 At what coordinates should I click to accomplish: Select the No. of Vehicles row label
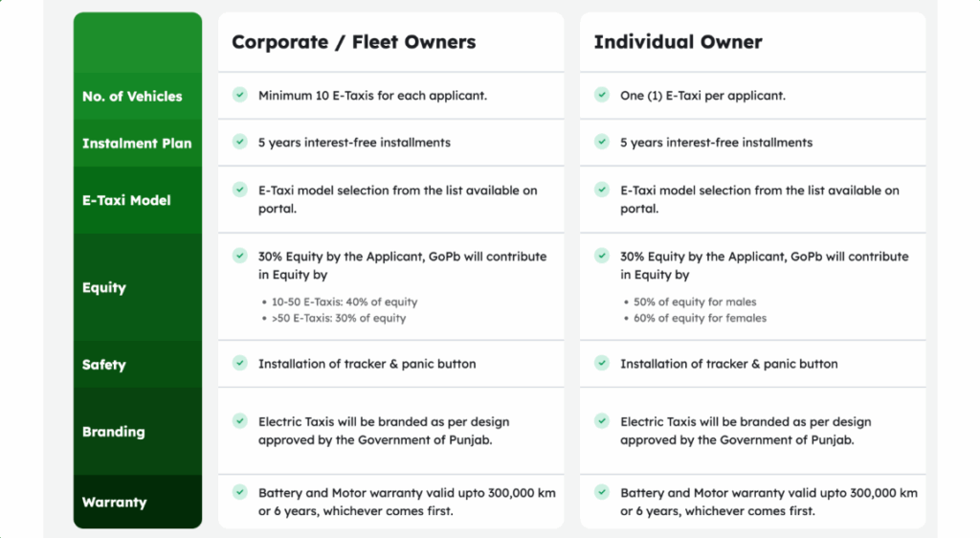132,96
